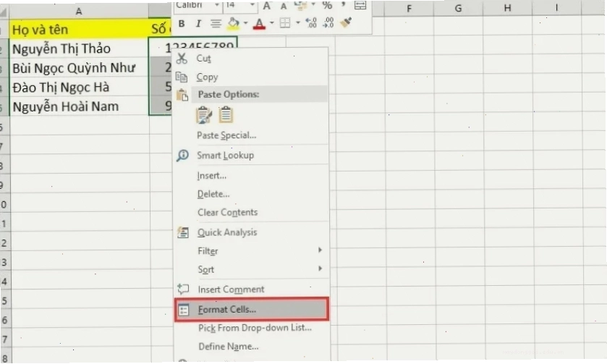Open Quick Analysis from the context menu
Image resolution: width=607 pixels, height=364 pixels.
pyautogui.click(x=251, y=232)
